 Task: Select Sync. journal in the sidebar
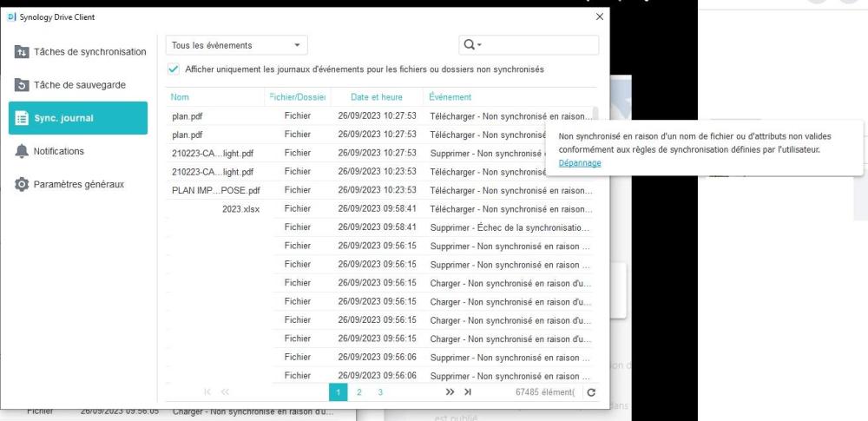tap(78, 118)
